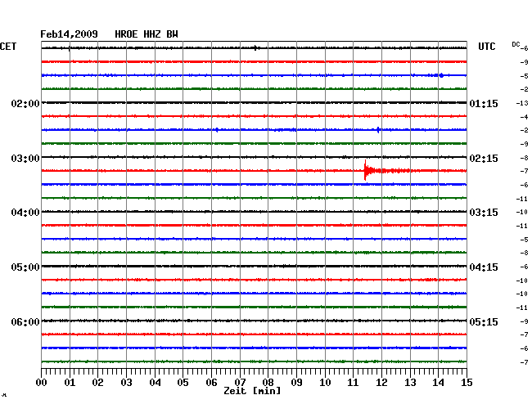Click the black spike at minute 01 on the top trace
The width and height of the screenshot is (532, 404).
(70, 48)
